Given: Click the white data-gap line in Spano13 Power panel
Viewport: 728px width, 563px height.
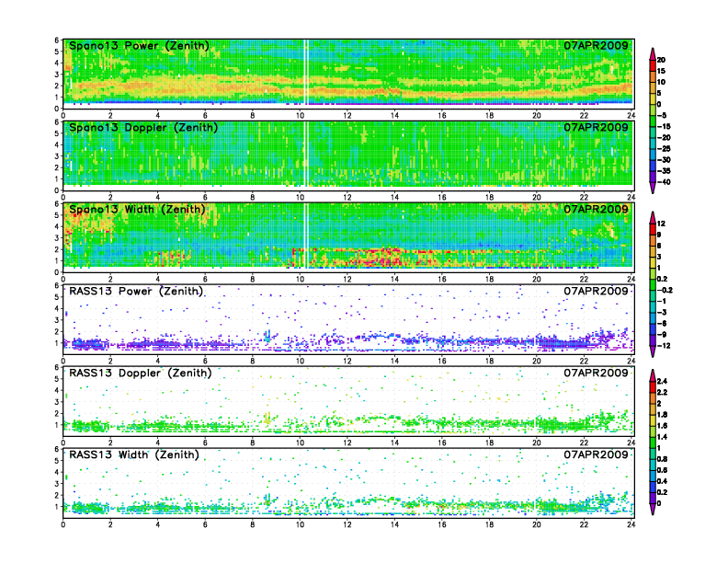Looking at the screenshot, I should [x=306, y=72].
